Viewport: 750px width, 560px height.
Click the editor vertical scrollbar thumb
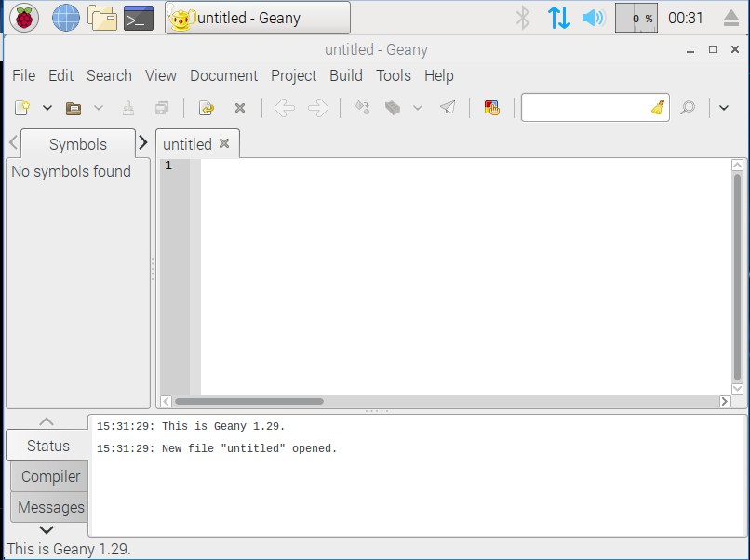pyautogui.click(x=737, y=277)
